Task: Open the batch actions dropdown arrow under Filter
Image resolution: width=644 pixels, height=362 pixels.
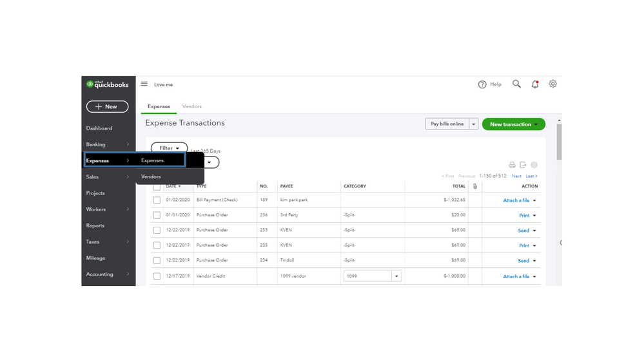Action: 210,162
